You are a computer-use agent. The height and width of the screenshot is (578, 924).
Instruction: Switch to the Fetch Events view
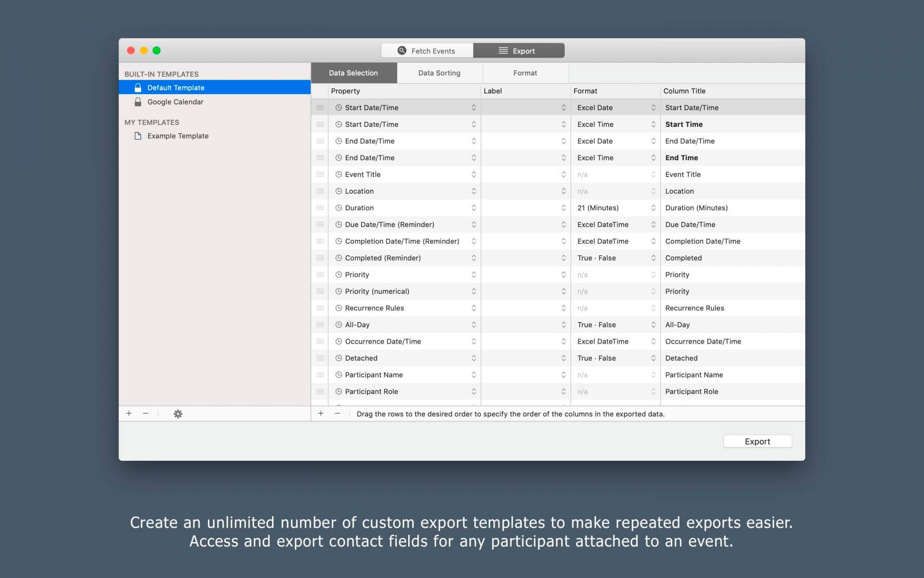(427, 51)
